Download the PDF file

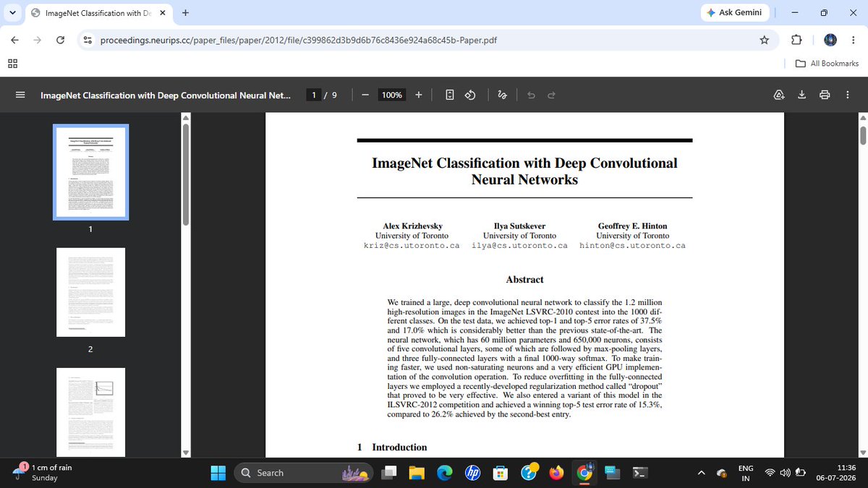[x=801, y=95]
